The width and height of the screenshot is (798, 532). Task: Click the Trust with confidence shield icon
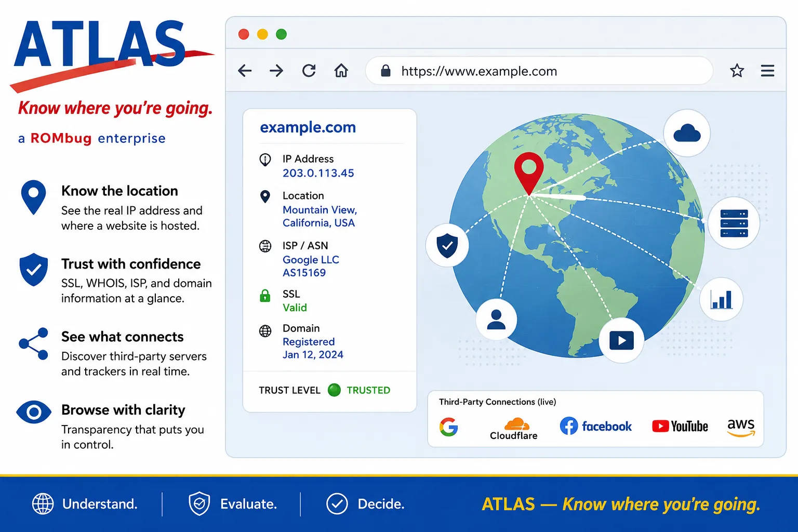(x=34, y=270)
